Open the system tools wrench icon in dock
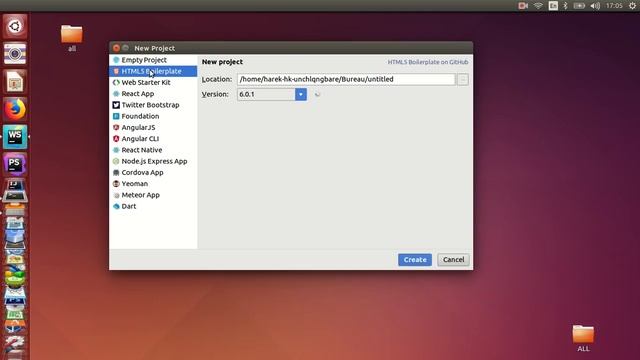 click(x=15, y=344)
